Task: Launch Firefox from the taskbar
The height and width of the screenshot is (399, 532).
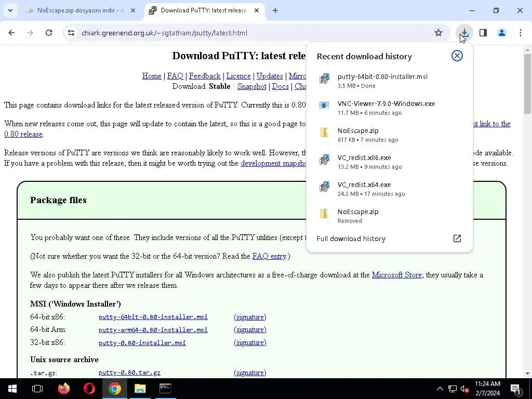Action: click(x=63, y=389)
